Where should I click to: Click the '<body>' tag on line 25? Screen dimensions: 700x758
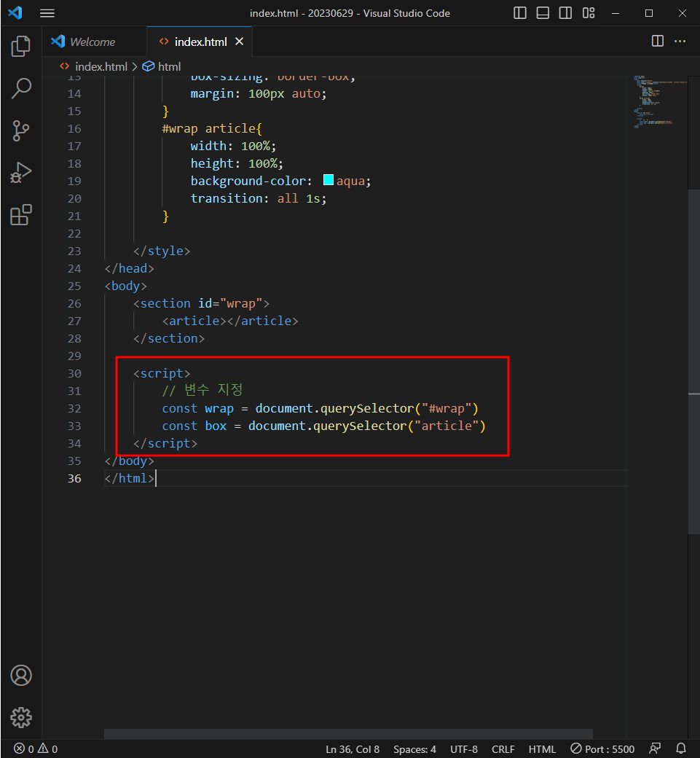pos(125,286)
